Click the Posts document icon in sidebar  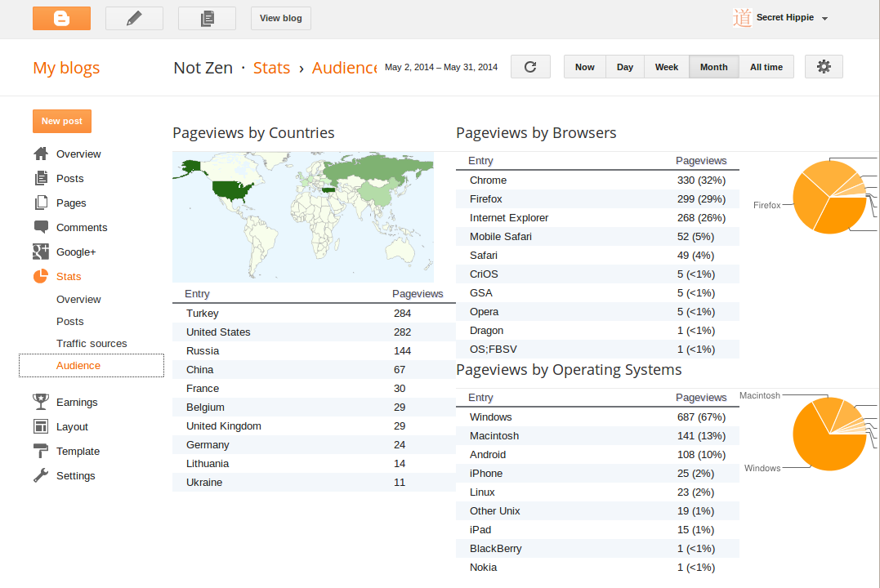(41, 178)
